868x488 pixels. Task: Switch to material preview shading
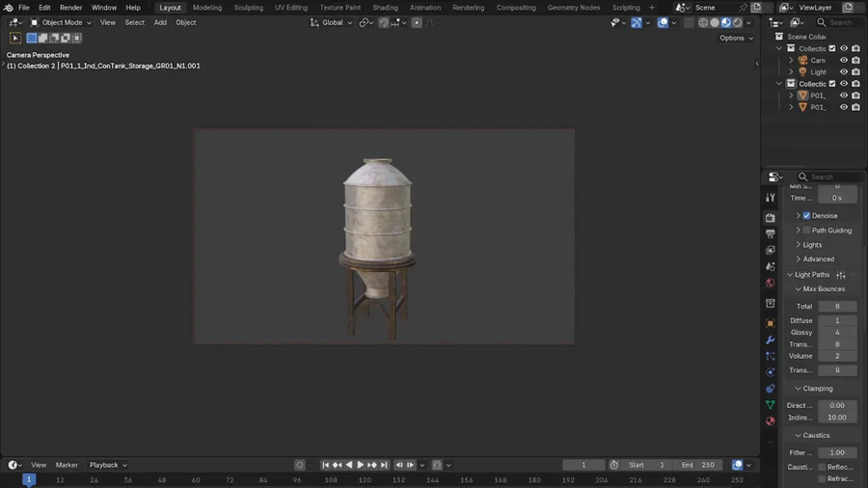pos(725,23)
